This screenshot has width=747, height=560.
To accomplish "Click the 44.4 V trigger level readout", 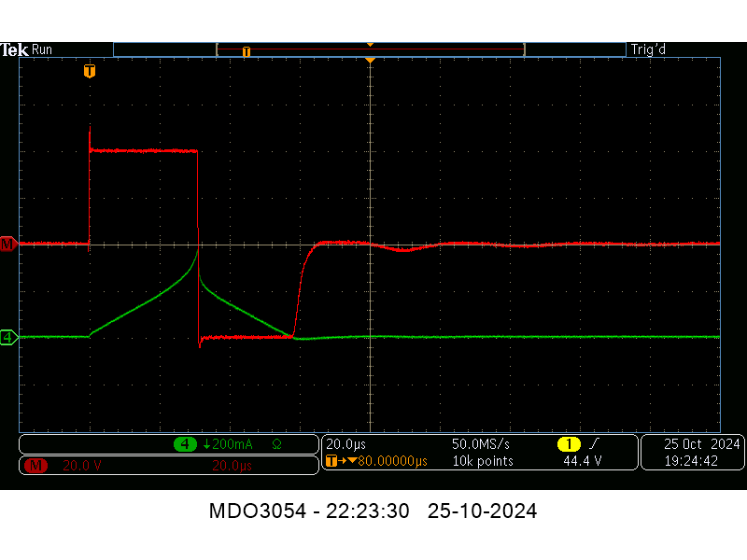I will point(582,461).
